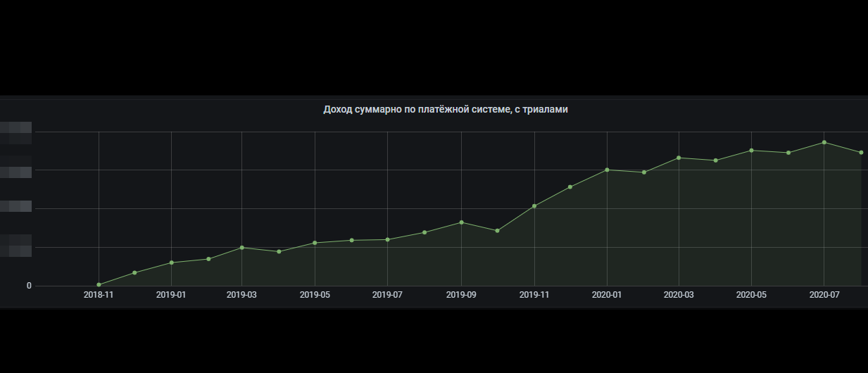The width and height of the screenshot is (868, 373).
Task: Select the data point between 2019-11 and 2020-01
Action: tap(570, 187)
